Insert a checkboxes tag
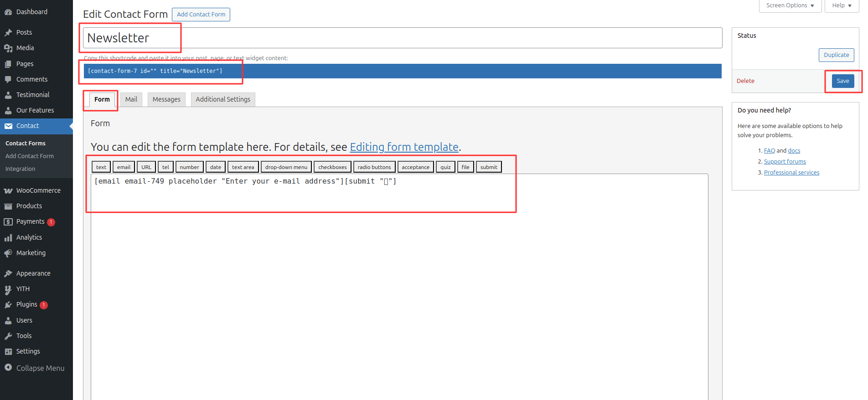Image resolution: width=868 pixels, height=400 pixels. 332,167
